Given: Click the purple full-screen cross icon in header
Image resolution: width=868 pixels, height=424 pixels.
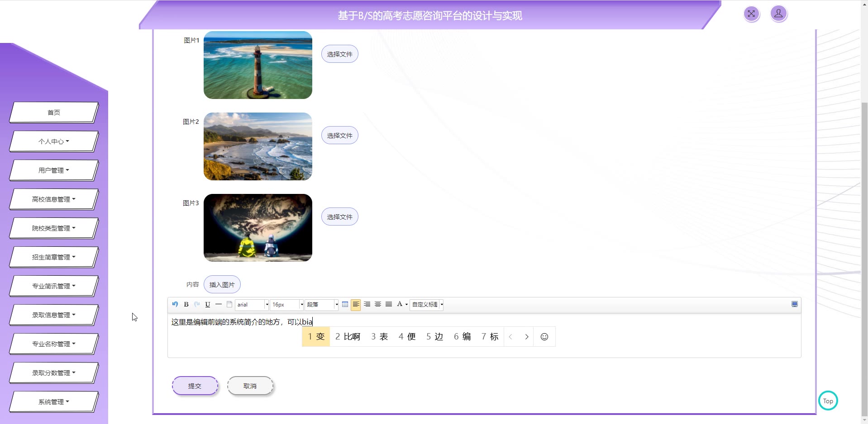Looking at the screenshot, I should 751,14.
